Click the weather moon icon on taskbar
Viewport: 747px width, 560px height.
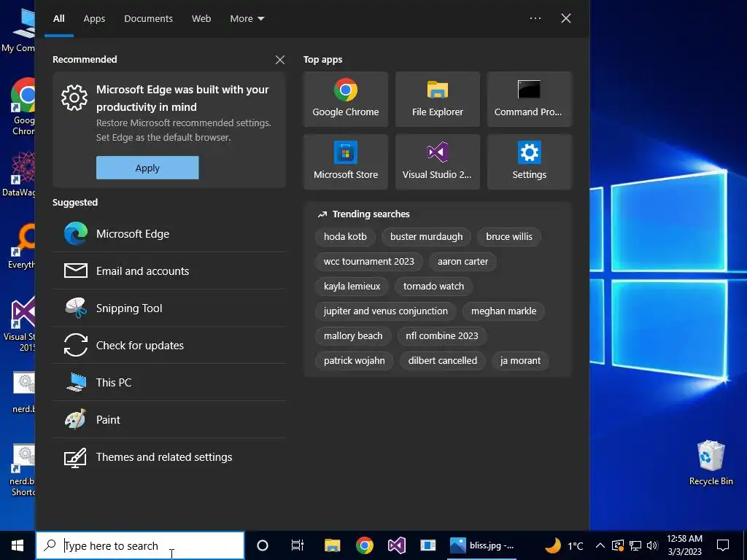coord(553,545)
